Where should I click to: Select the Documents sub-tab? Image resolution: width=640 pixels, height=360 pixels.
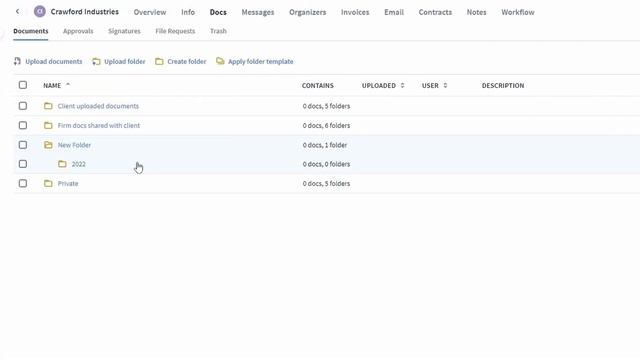click(x=31, y=31)
